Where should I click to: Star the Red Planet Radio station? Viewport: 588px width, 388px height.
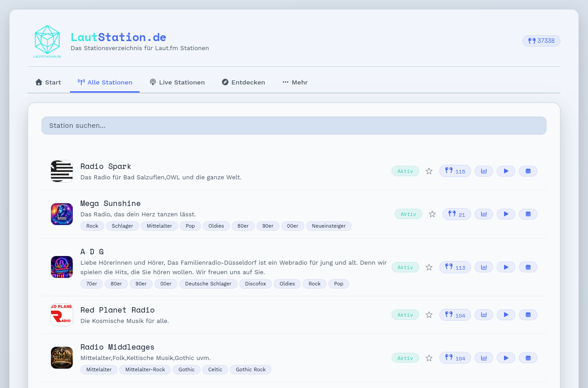click(x=429, y=315)
